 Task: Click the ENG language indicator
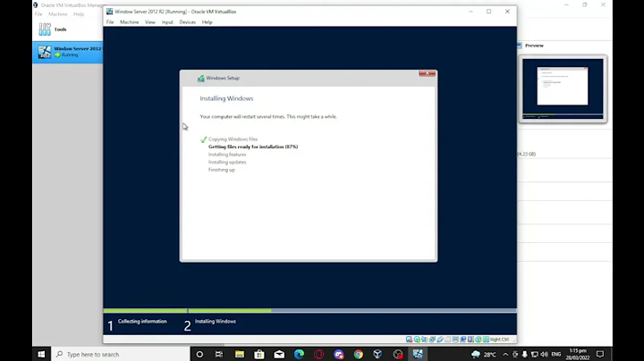pyautogui.click(x=556, y=354)
